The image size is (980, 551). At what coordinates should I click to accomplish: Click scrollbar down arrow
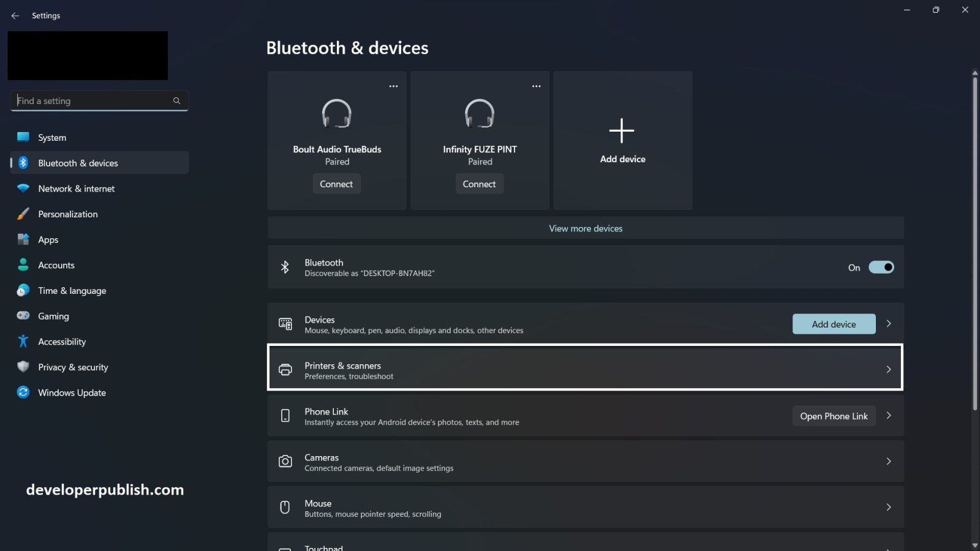point(974,545)
